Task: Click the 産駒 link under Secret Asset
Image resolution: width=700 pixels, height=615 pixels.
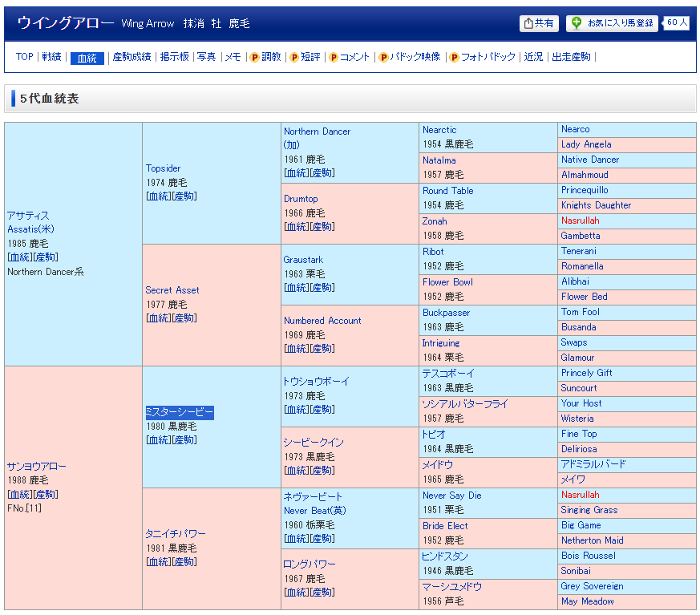Action: coord(185,318)
